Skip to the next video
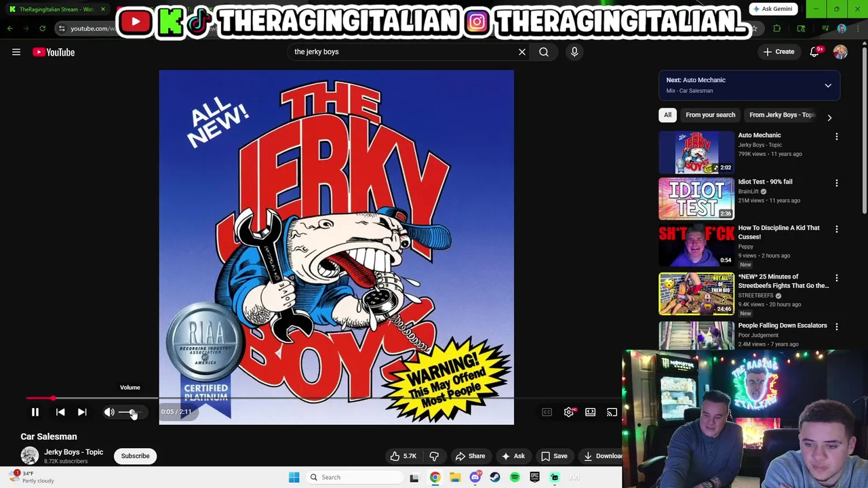 [82, 412]
